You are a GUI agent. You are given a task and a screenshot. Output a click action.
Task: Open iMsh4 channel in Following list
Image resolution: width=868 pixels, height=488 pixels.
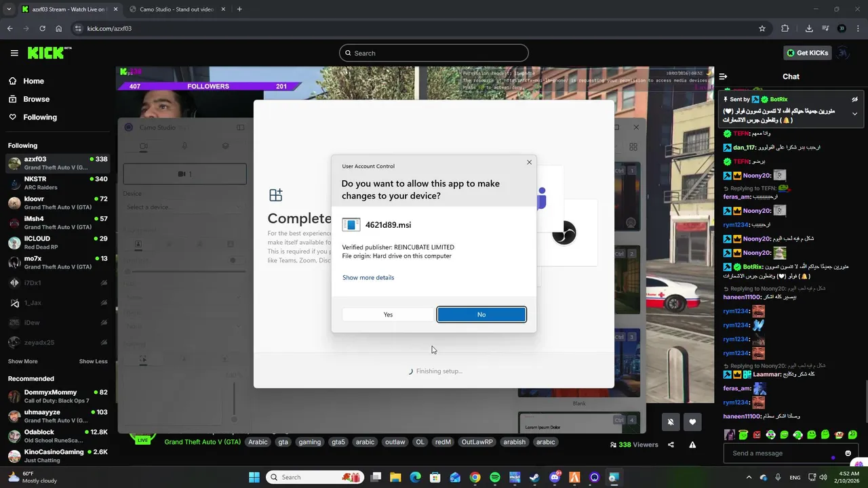click(x=58, y=222)
